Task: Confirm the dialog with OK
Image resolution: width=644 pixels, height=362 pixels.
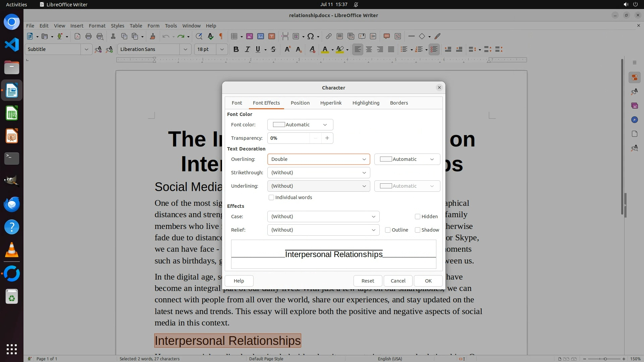Action: (428, 281)
